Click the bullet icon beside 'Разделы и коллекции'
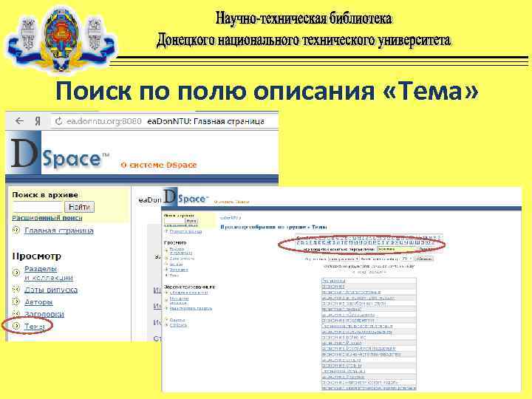The height and width of the screenshot is (399, 532). pyautogui.click(x=16, y=273)
